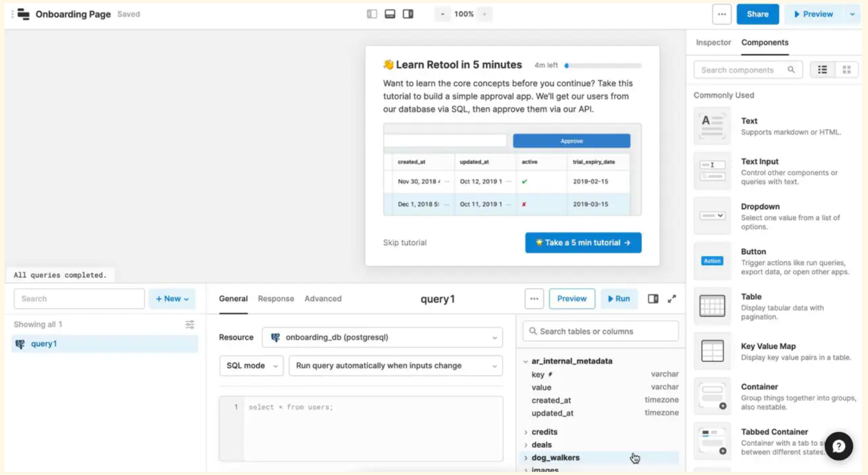Toggle the bottom panel layout icon
The height and width of the screenshot is (475, 868).
pyautogui.click(x=390, y=14)
